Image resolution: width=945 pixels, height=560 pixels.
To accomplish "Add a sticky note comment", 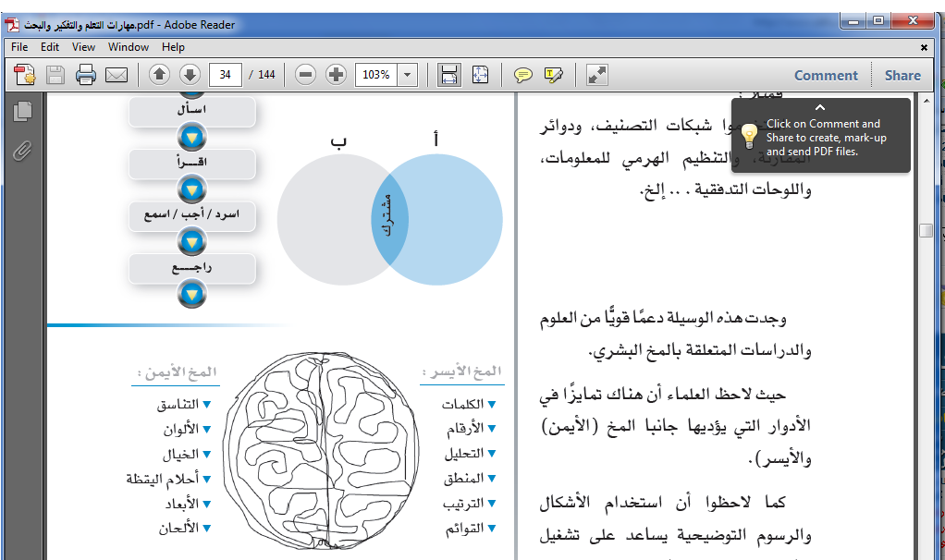I will click(x=522, y=75).
